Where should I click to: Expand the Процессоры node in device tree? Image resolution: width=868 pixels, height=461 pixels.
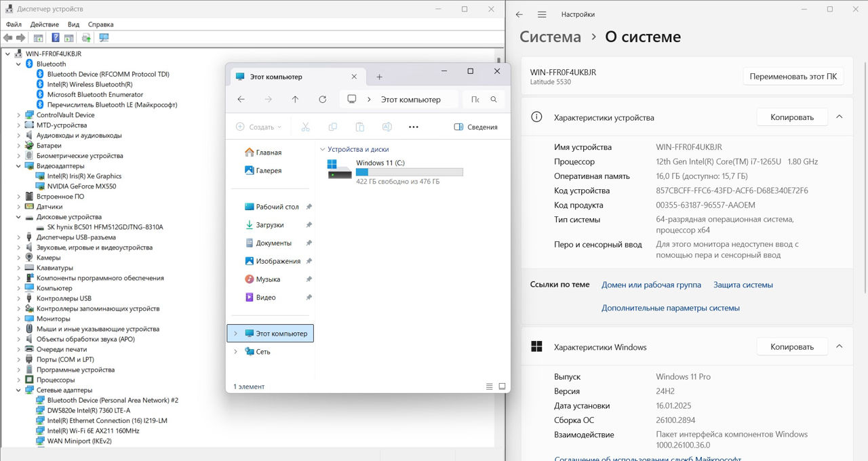click(18, 380)
